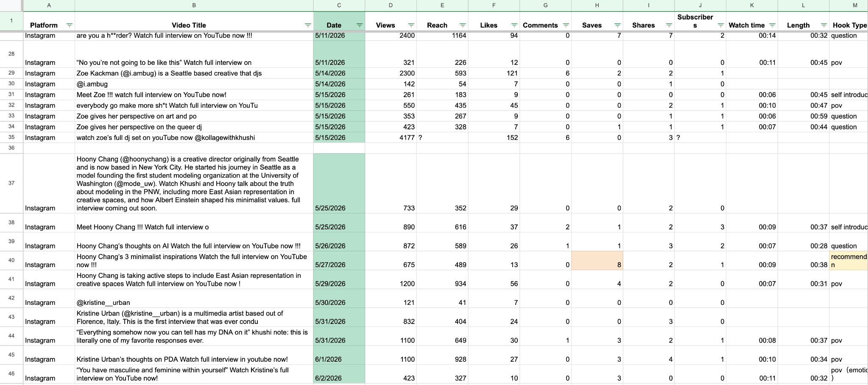Viewport: 868px width, 385px height.
Task: Open the Date column filter
Action: coord(360,25)
